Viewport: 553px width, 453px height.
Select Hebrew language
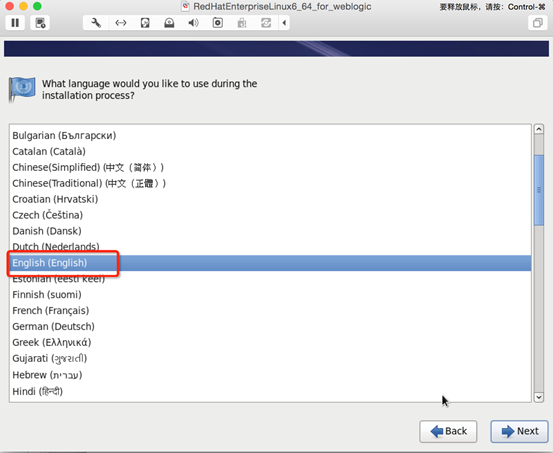(x=270, y=375)
